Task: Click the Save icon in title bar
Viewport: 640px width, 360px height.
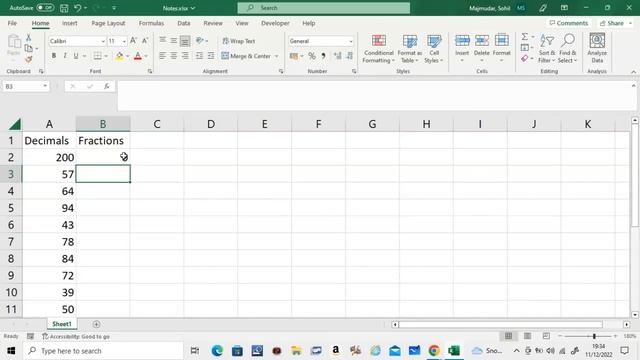Action: tap(64, 8)
